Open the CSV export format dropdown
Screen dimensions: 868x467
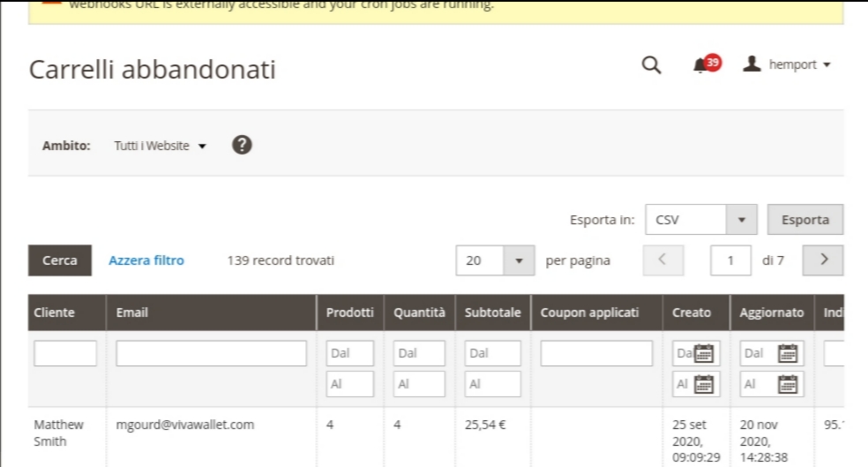700,220
